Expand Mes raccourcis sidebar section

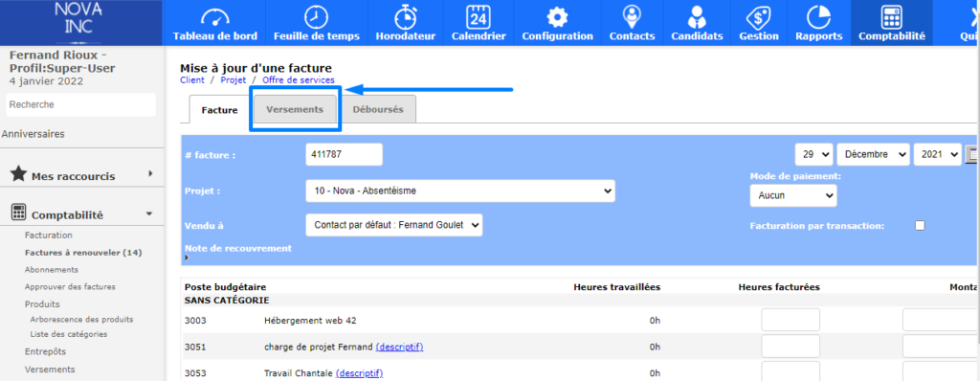[x=150, y=173]
